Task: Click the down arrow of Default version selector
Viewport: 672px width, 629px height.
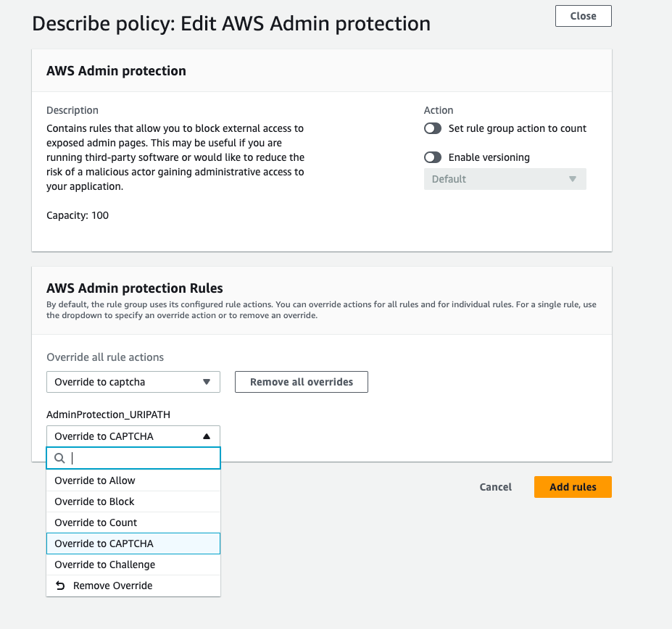Action: tap(573, 179)
